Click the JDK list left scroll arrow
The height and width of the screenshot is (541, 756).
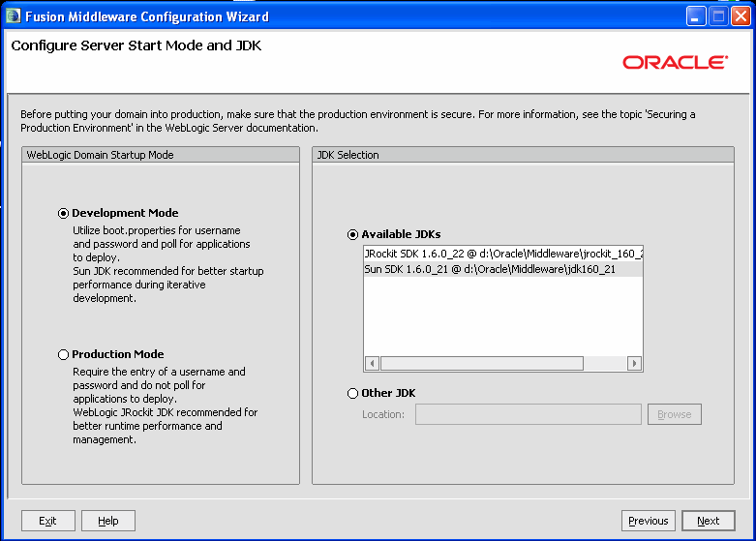tap(372, 363)
